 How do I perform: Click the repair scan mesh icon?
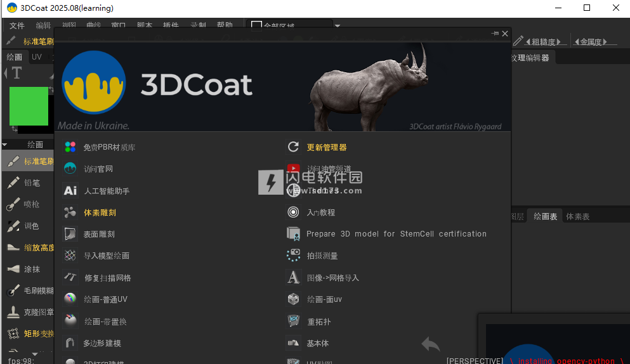point(70,277)
